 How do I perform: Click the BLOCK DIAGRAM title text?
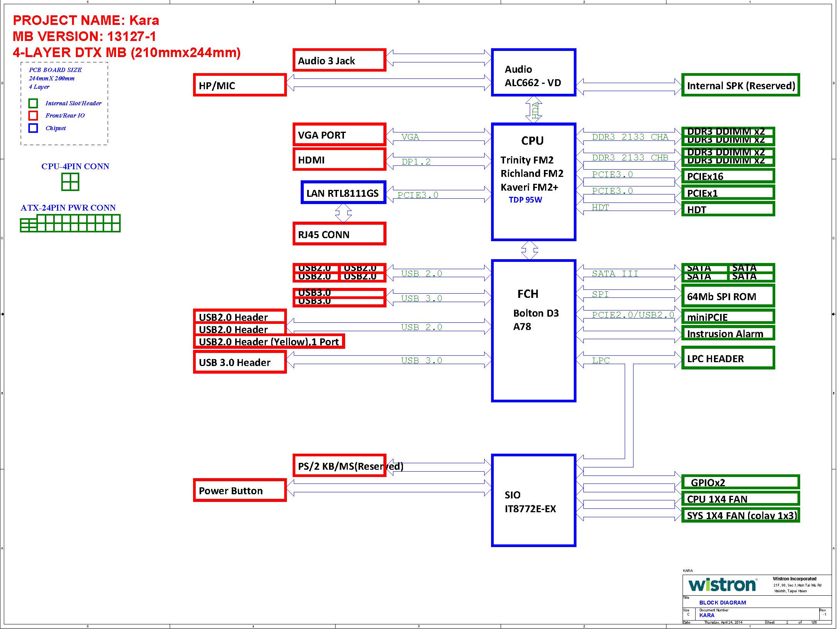coord(722,603)
